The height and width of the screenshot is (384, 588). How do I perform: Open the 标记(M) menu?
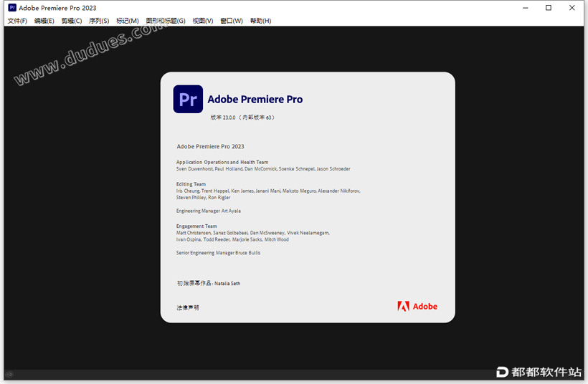pos(128,21)
